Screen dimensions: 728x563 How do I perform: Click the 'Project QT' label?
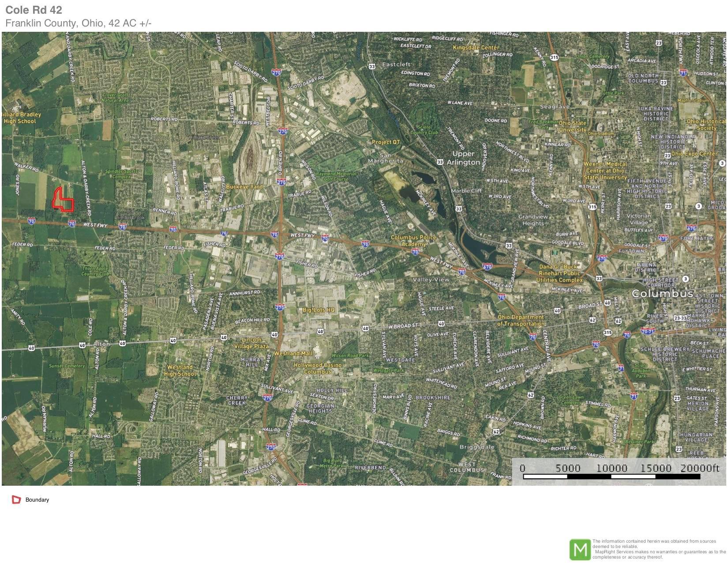click(386, 142)
